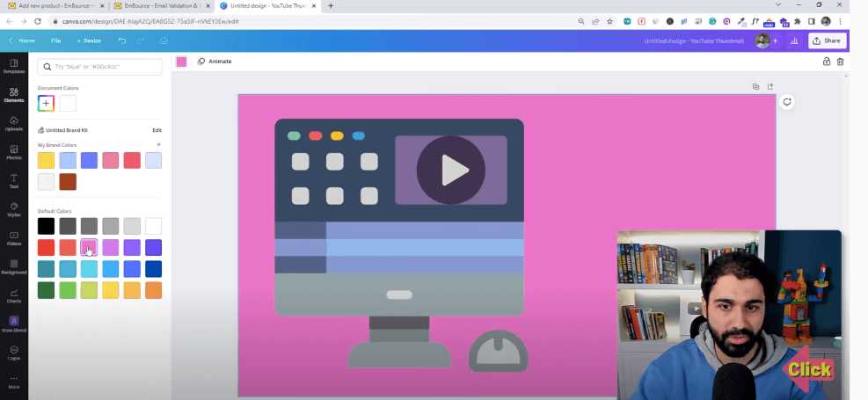Click the pink color swatch in toolbar
The width and height of the screenshot is (868, 400).
(x=181, y=62)
